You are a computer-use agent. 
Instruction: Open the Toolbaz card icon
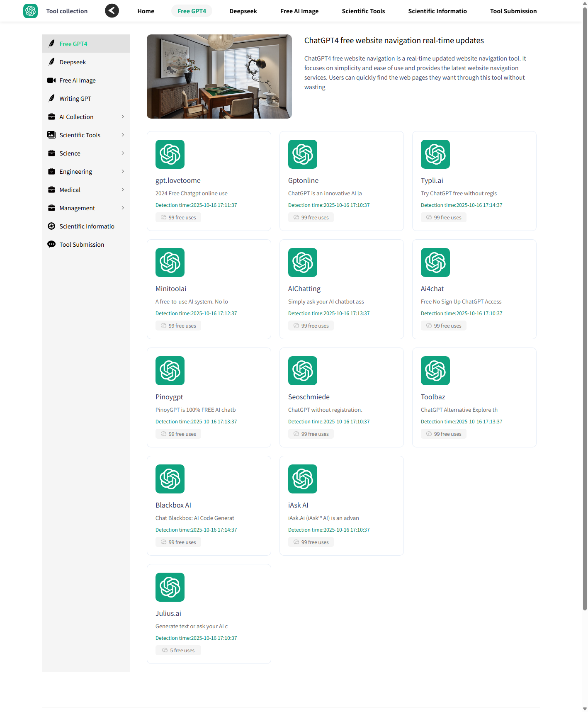coord(435,371)
